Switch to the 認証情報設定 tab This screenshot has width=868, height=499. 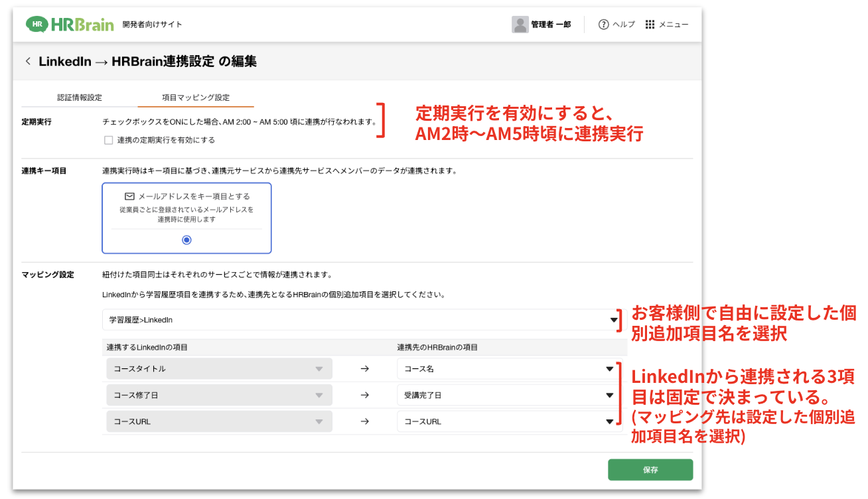[80, 98]
